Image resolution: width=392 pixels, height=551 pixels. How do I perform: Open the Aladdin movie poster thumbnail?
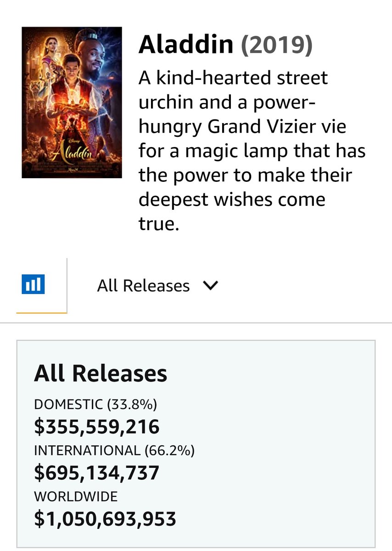72,102
